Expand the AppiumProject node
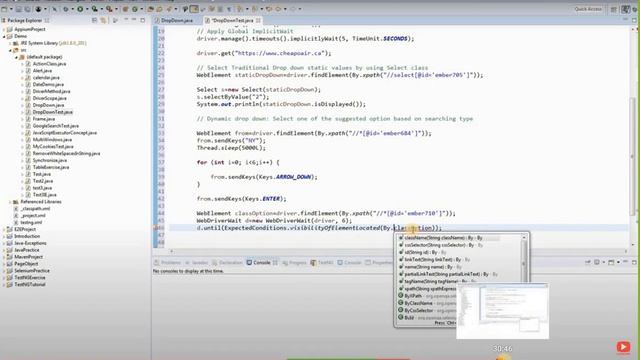 [x=4, y=29]
